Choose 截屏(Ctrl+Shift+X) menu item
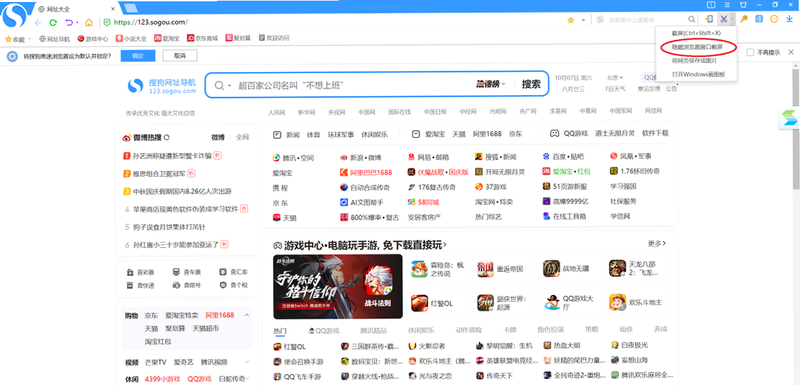The height and width of the screenshot is (387, 800). tap(696, 33)
